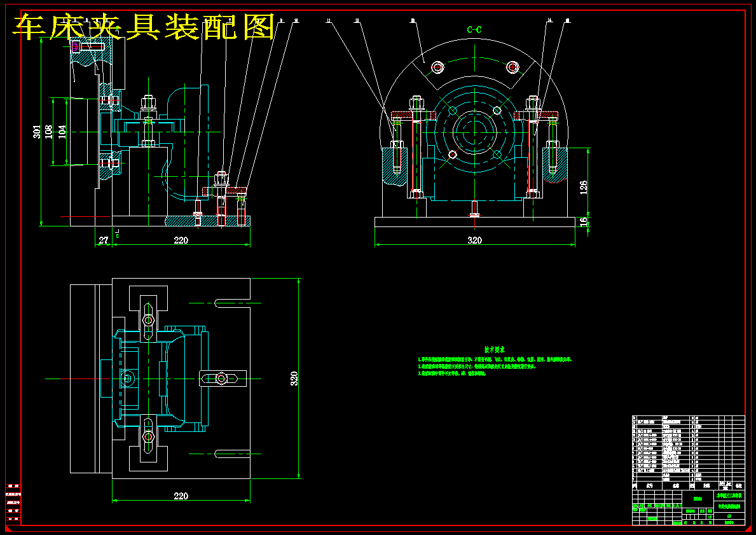
Task: Select the 108 dimension value
Action: tap(49, 132)
